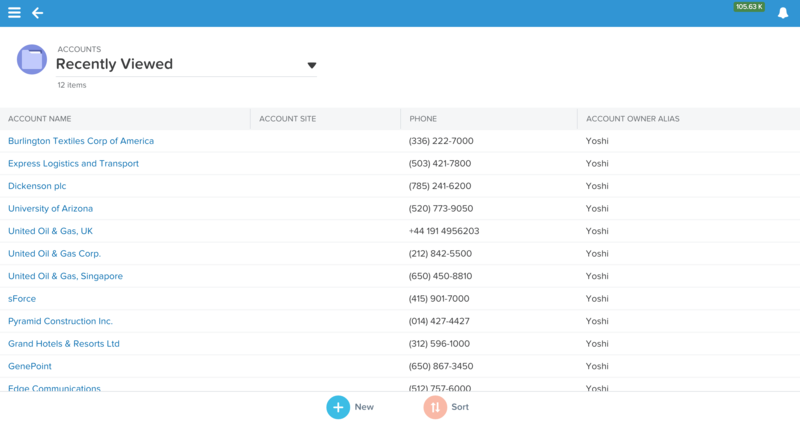Open United Oil & Gas Corp. account
Viewport: 800px width, 423px height.
pyautogui.click(x=54, y=254)
